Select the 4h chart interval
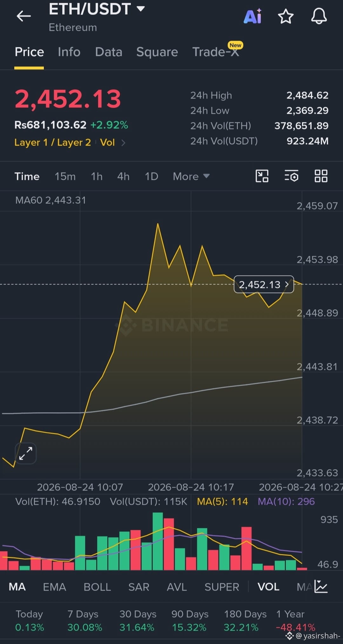The height and width of the screenshot is (644, 343). (123, 176)
